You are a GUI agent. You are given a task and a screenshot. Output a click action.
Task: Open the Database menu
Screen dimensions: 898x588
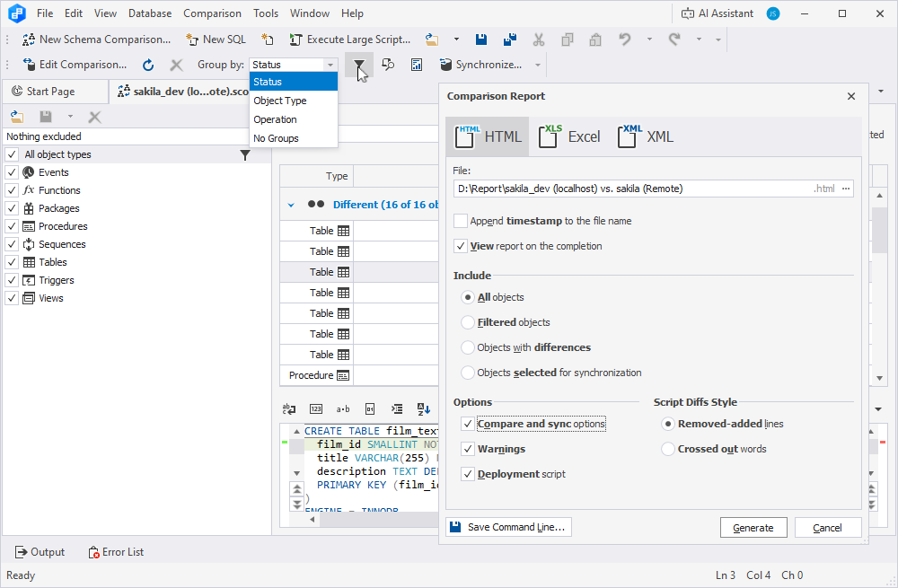point(150,13)
